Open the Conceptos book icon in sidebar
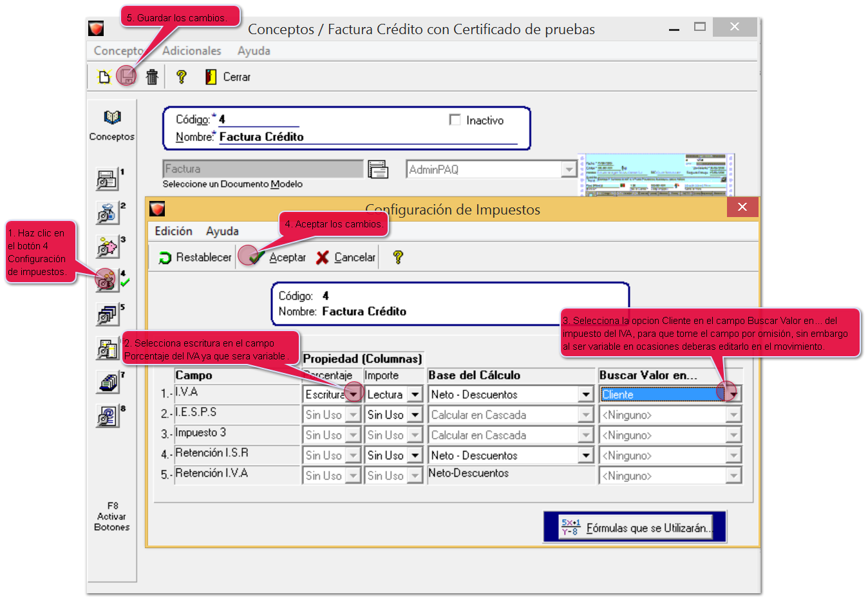The height and width of the screenshot is (599, 868). (112, 117)
